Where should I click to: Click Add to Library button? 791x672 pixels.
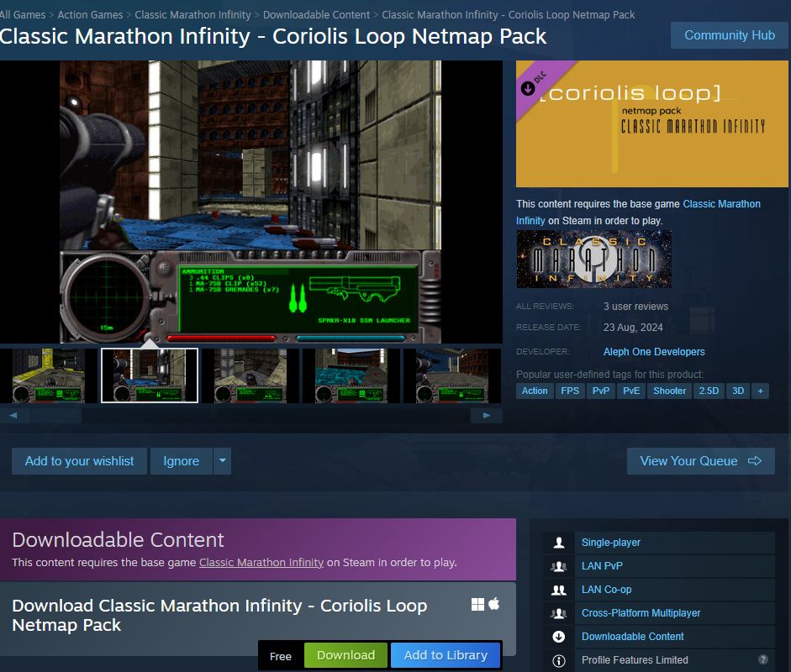click(x=446, y=655)
